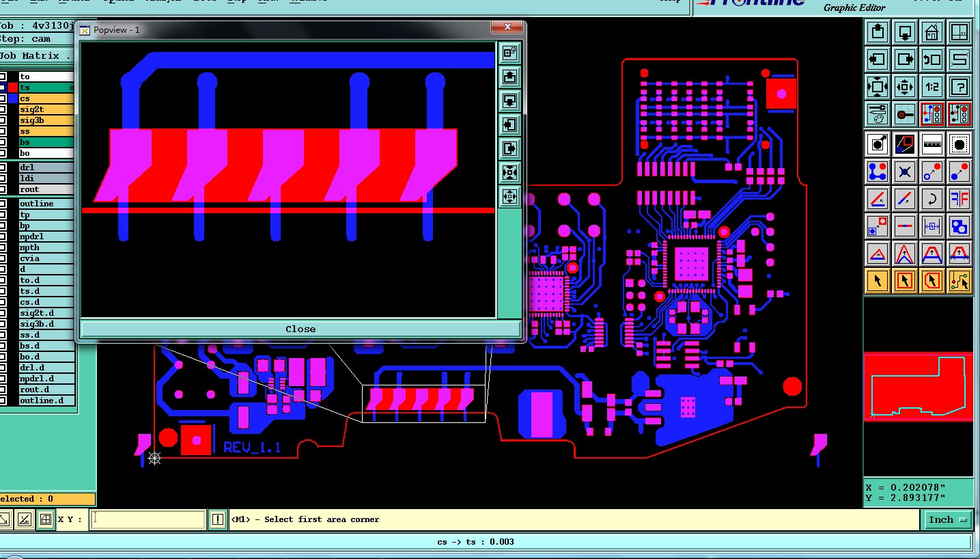Select the 'outline.d' layer row
Screen dimensions: 980x559
[46, 400]
